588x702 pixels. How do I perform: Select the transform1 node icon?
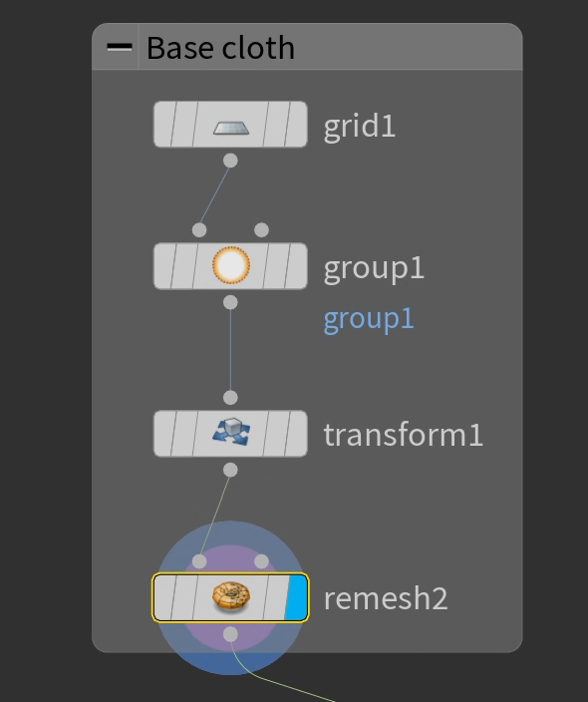231,432
